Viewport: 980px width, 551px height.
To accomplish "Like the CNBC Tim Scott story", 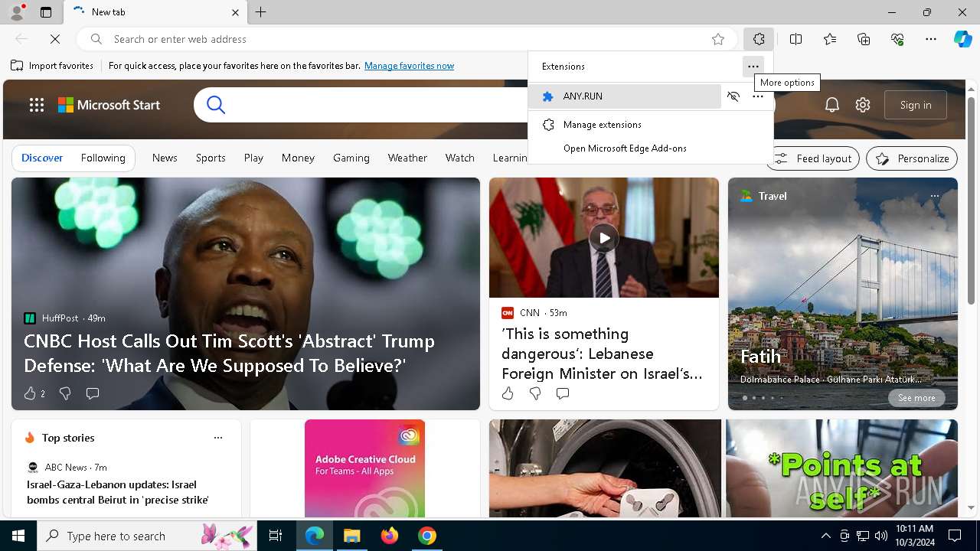I will pyautogui.click(x=29, y=393).
